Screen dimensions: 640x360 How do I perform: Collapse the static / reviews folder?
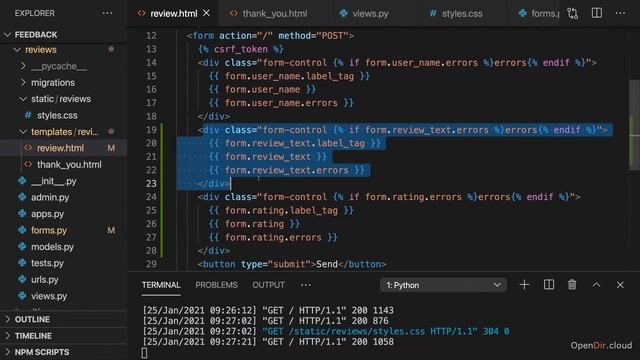(23, 99)
